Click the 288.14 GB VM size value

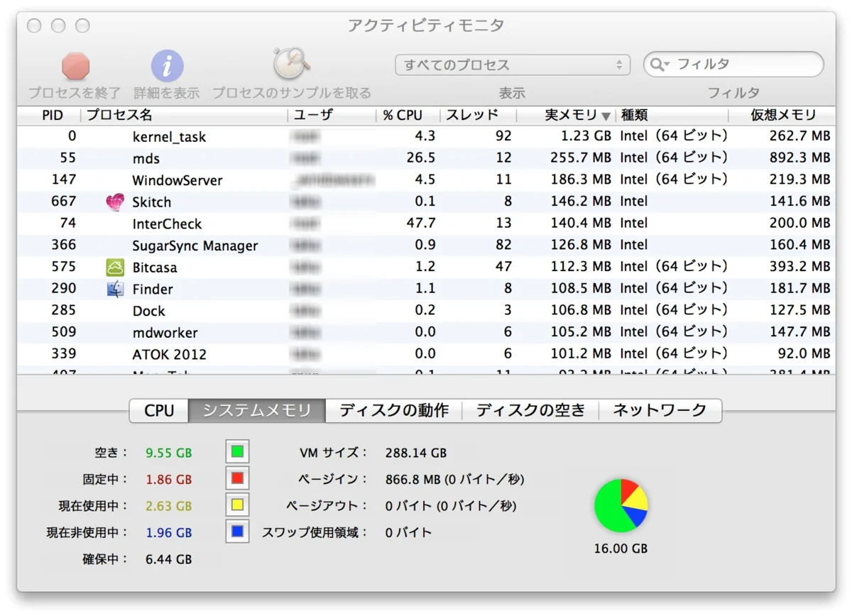click(416, 453)
